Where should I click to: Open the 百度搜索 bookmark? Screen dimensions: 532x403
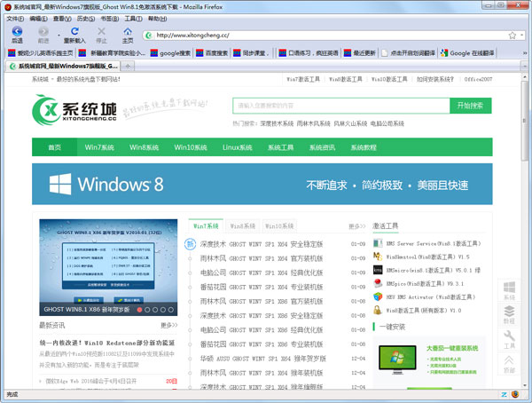[212, 53]
